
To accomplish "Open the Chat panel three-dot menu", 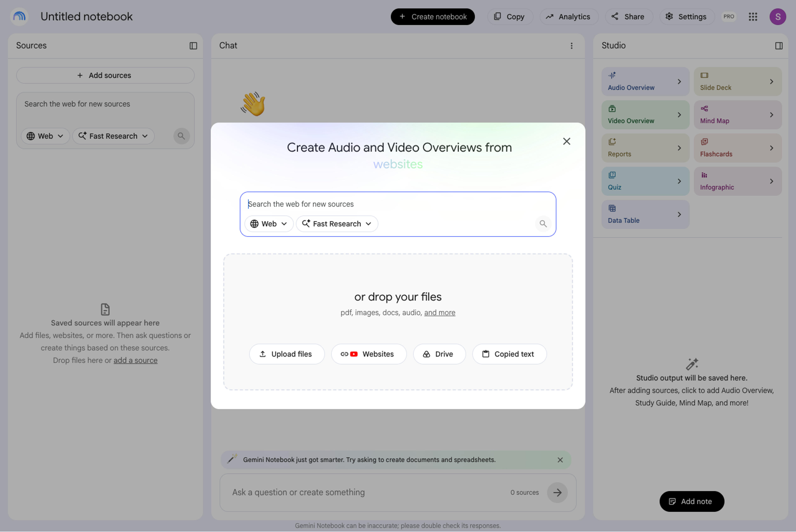I will point(572,46).
